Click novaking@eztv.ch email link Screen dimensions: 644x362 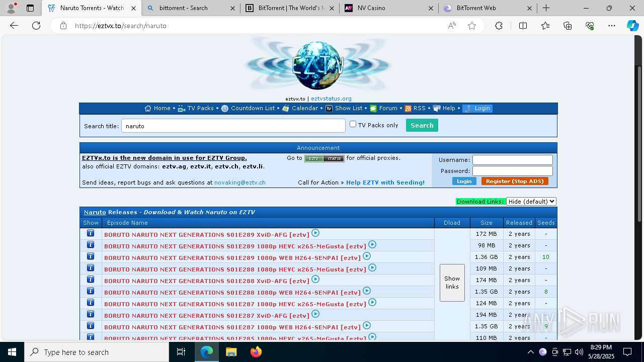tap(240, 183)
